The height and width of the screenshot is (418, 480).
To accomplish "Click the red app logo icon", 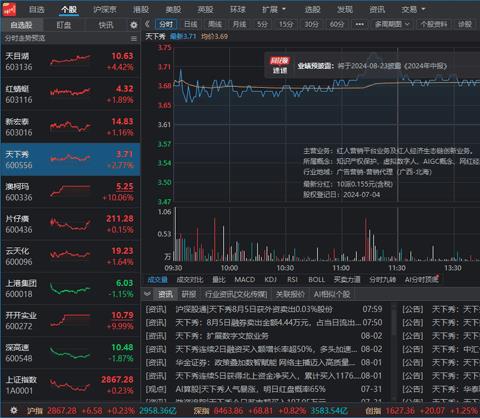I will [9, 9].
